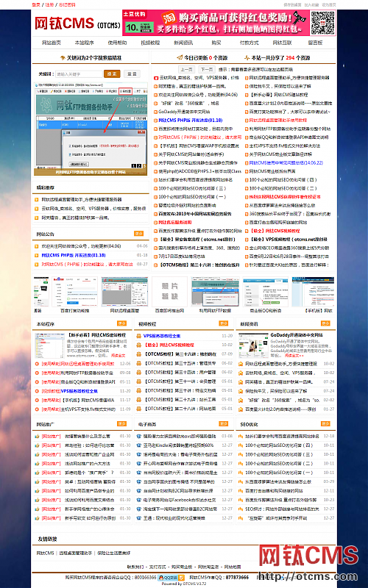The width and height of the screenshot is (368, 588).
Task: Click 更多 in the SEO优化 section
Action: 325,424
